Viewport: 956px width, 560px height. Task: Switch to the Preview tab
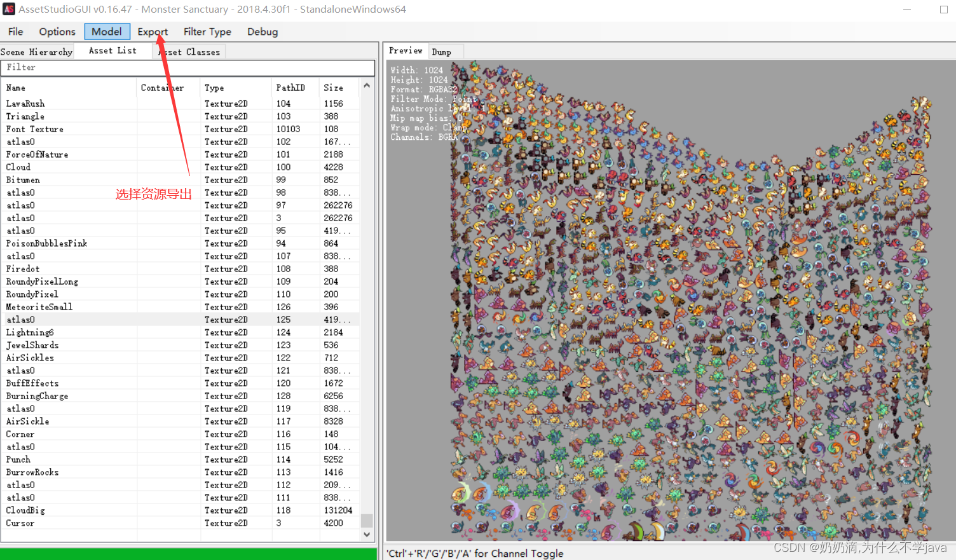pyautogui.click(x=406, y=51)
